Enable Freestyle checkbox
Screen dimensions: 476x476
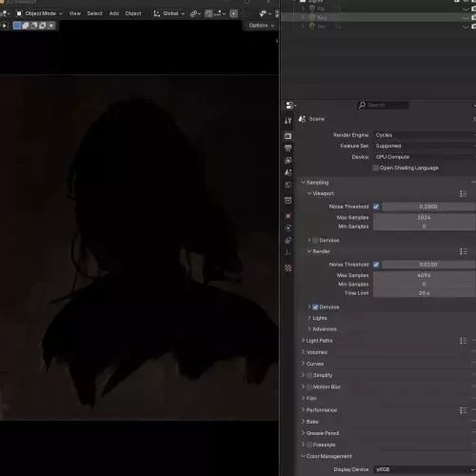coord(309,445)
